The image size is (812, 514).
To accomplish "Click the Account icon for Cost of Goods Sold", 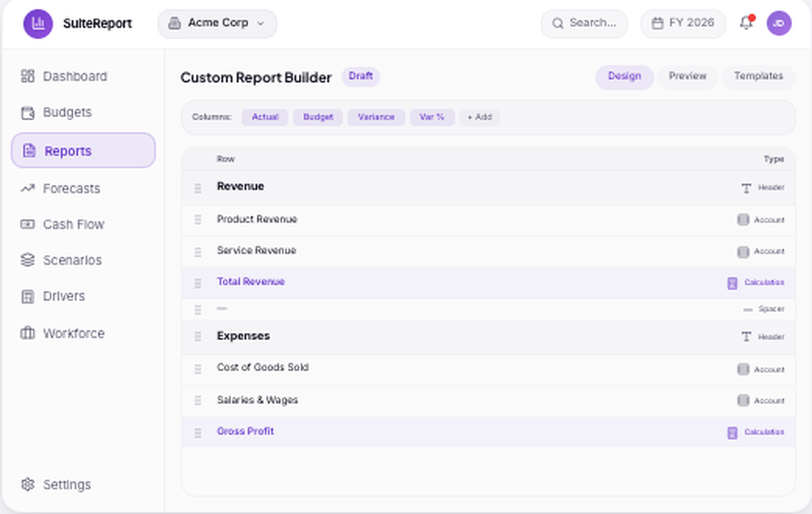I will click(743, 369).
